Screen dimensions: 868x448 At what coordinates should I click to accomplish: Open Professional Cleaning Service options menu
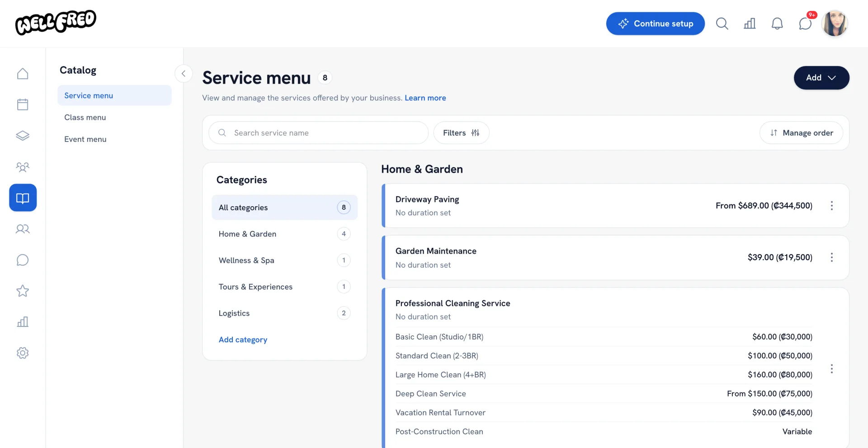point(831,369)
